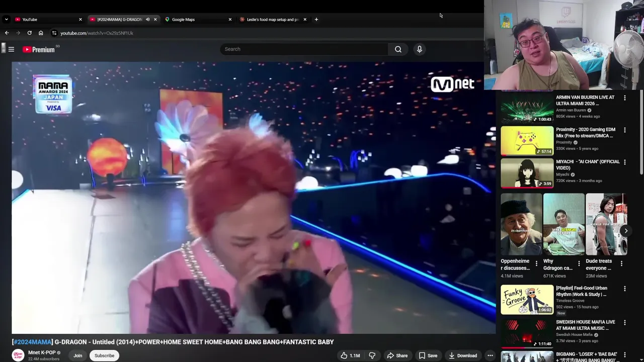This screenshot has width=644, height=362.
Task: Open the YouTube hamburger guide menu
Action: pyautogui.click(x=11, y=49)
